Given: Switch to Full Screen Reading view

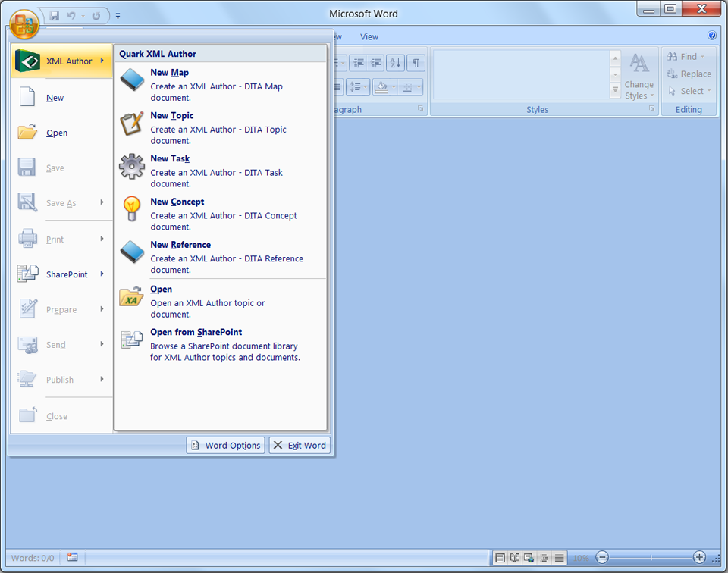Looking at the screenshot, I should click(x=514, y=558).
